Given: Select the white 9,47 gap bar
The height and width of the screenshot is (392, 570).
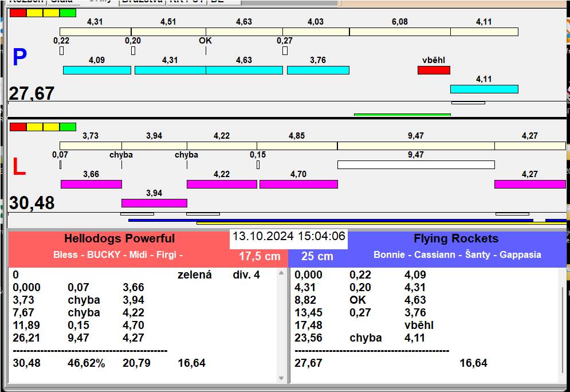Looking at the screenshot, I should click(416, 164).
